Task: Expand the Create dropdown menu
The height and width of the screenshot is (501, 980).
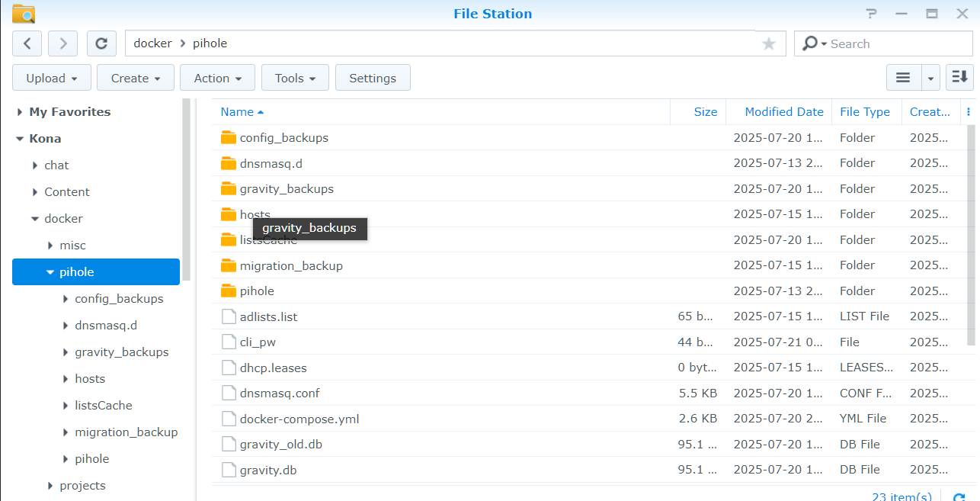Action: [136, 78]
